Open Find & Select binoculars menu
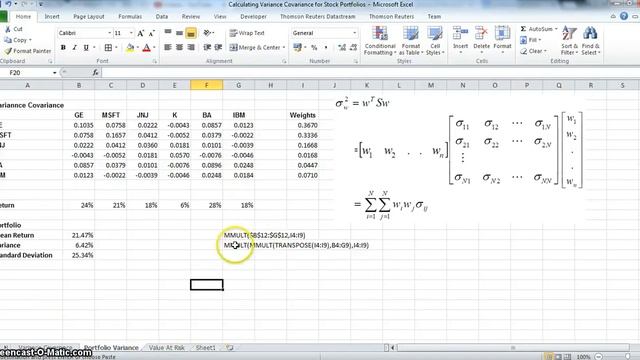640x360 pixels. pyautogui.click(x=591, y=41)
